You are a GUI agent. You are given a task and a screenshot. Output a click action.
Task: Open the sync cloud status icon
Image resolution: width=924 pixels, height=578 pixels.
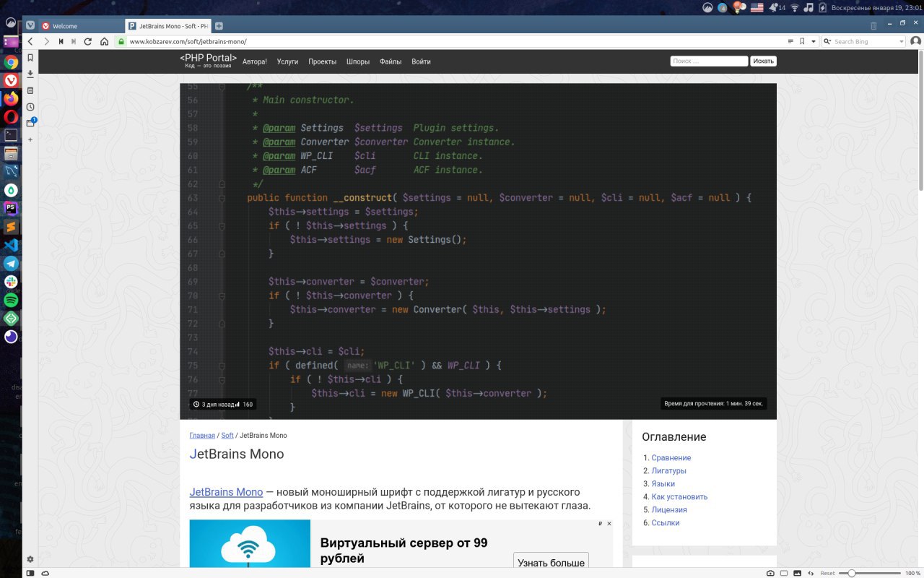pos(45,573)
